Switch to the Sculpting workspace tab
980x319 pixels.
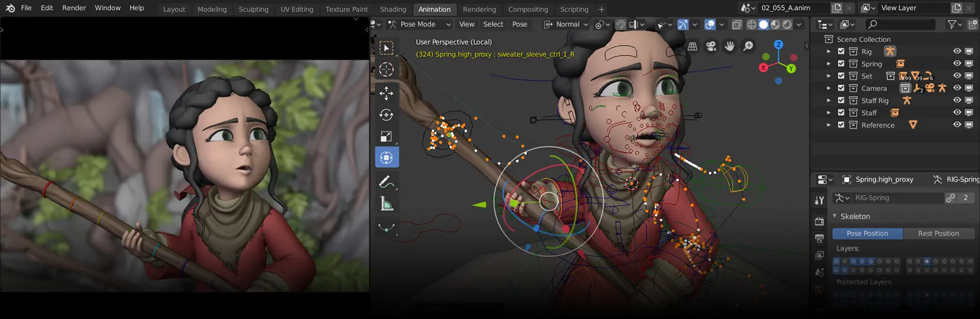pos(253,9)
